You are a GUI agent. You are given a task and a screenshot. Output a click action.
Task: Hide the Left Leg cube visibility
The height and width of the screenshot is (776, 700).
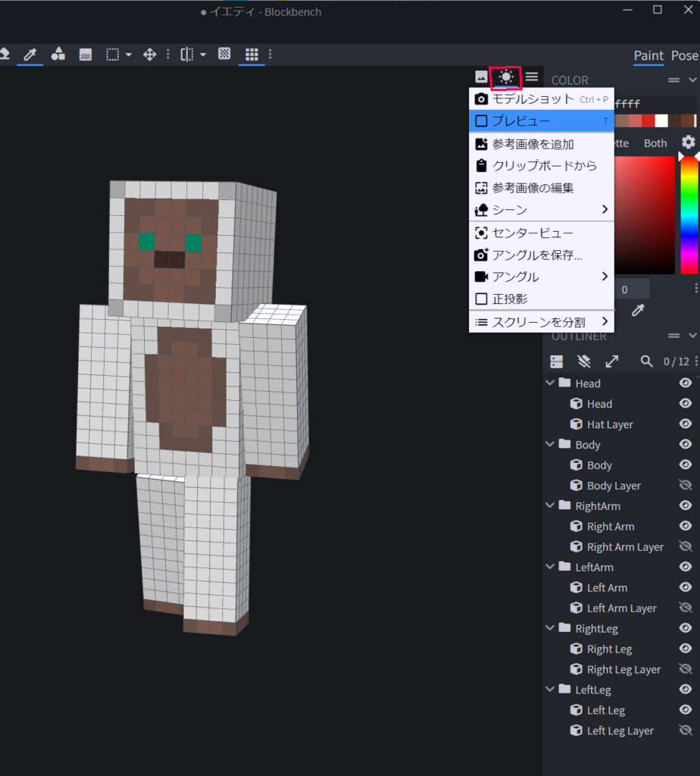pyautogui.click(x=685, y=710)
